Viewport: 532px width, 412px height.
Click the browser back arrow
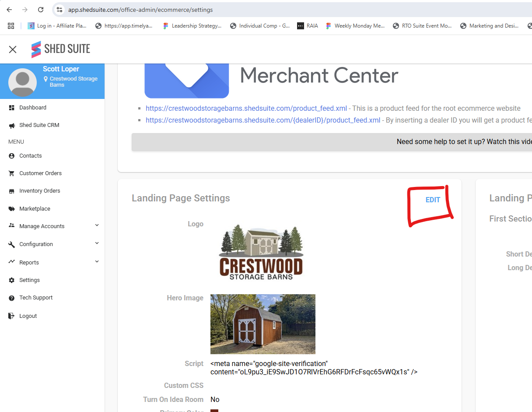[9, 10]
